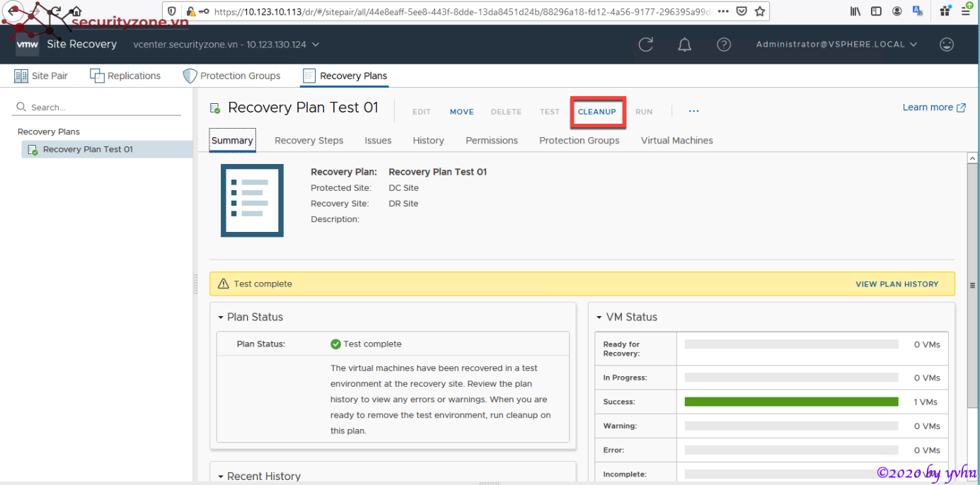Click the Ready for Recovery bar
980x485 pixels.
click(791, 344)
